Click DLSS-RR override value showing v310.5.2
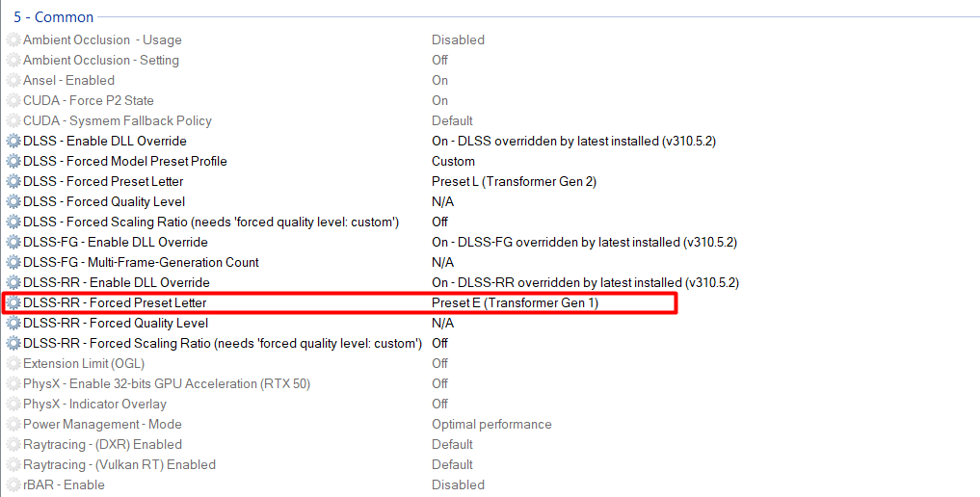The width and height of the screenshot is (980, 497). click(585, 283)
